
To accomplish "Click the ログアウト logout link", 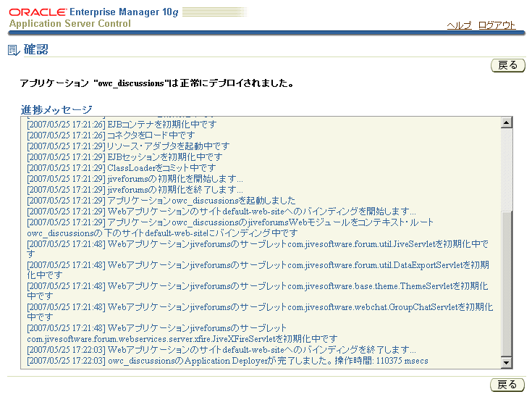I will point(497,25).
